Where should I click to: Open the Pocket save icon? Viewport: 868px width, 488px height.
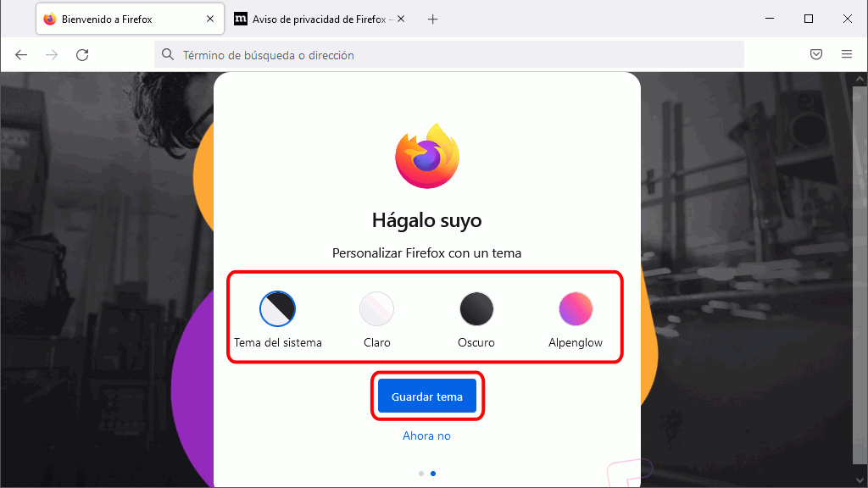coord(816,54)
